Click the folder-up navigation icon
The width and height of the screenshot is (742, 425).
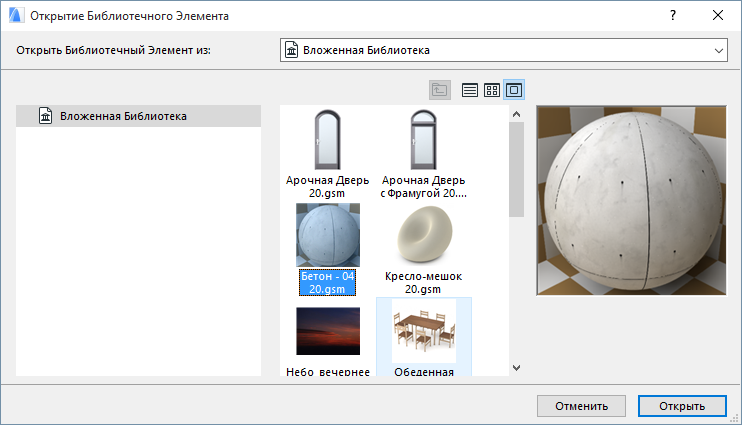440,90
